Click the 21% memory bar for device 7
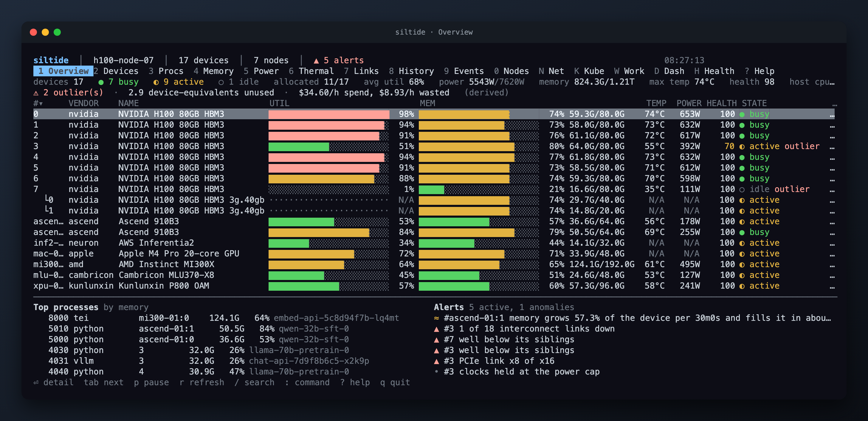 pos(431,189)
